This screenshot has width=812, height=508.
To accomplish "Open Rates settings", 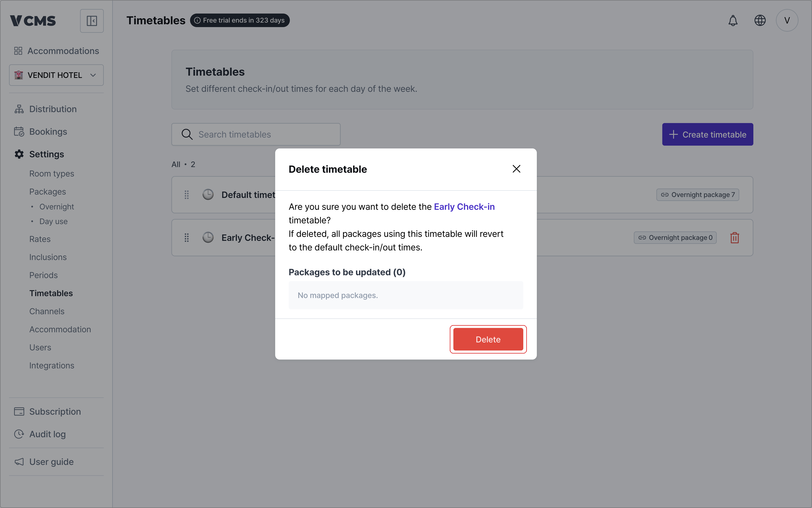I will [40, 239].
